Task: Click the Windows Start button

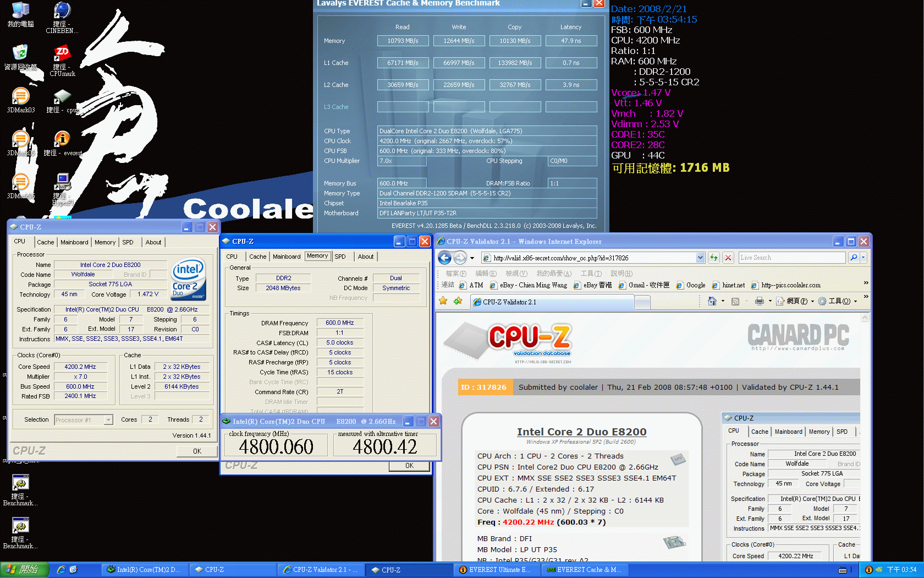Action: click(x=24, y=570)
